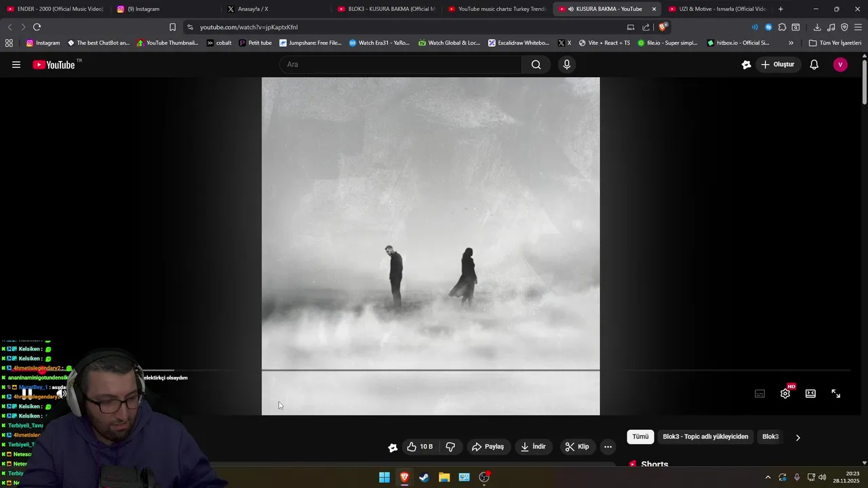Click the Paylaş share button

[x=488, y=447]
